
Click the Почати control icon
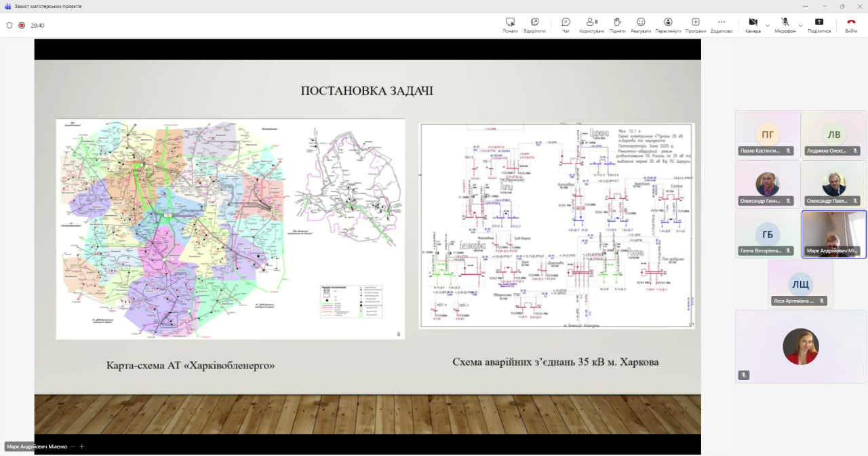(x=510, y=24)
